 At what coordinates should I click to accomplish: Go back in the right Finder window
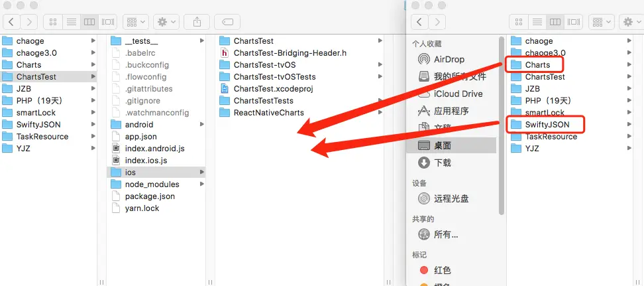tap(419, 22)
